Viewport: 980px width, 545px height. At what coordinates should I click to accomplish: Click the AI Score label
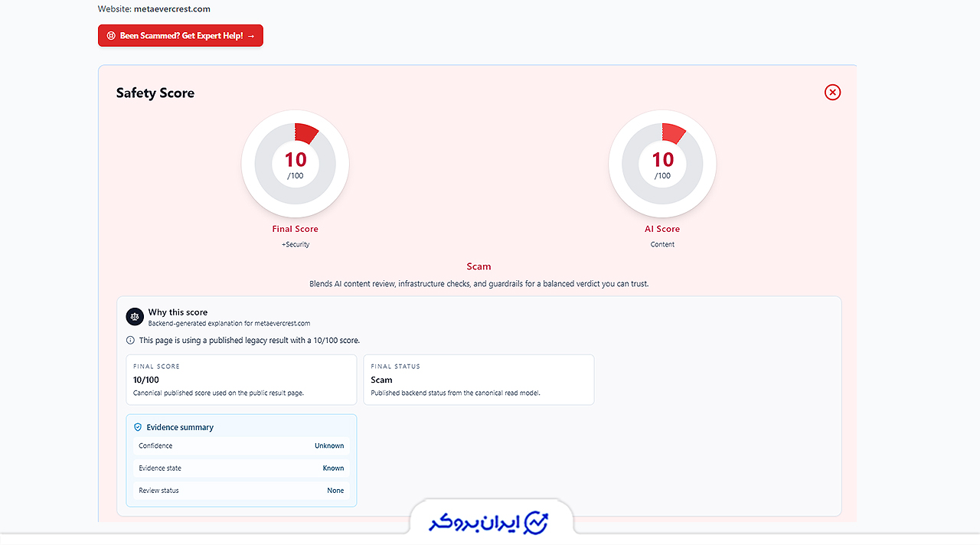[x=662, y=229]
